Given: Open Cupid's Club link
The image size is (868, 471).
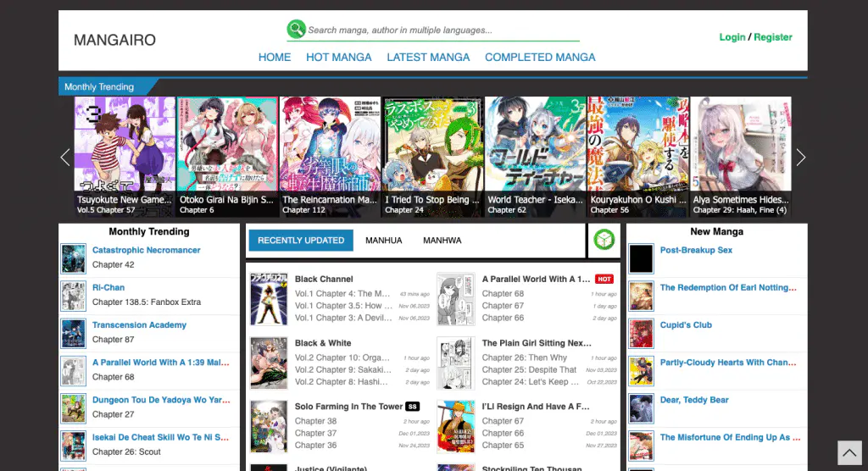Looking at the screenshot, I should (x=685, y=325).
